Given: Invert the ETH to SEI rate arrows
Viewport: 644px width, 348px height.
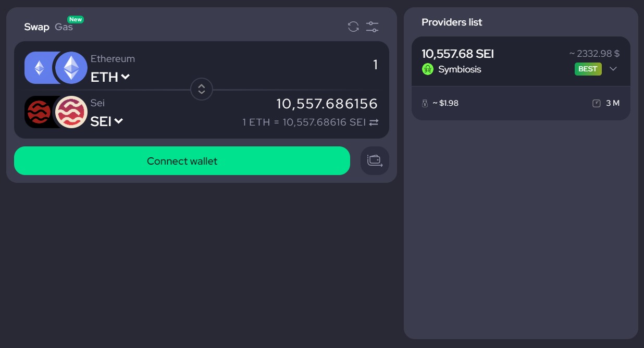Looking at the screenshot, I should click(x=375, y=122).
